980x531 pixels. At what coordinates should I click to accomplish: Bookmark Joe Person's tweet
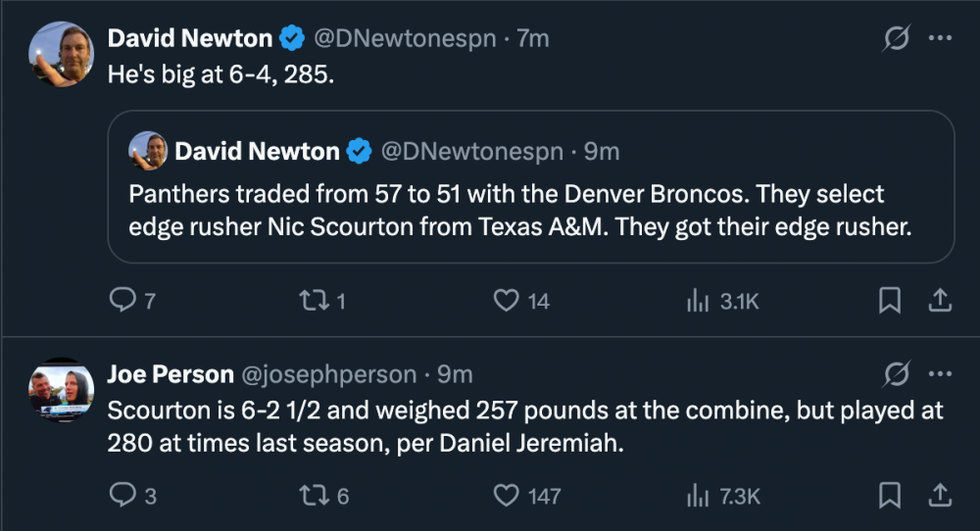(890, 496)
